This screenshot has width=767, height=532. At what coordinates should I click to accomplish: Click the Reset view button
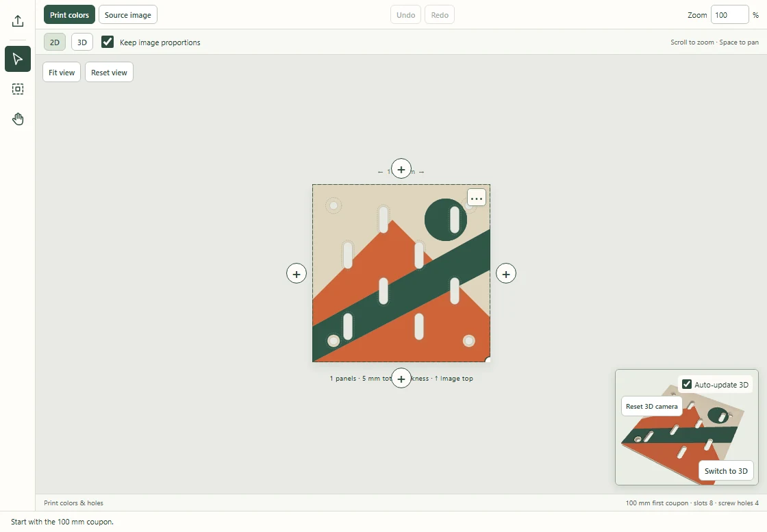(x=109, y=73)
